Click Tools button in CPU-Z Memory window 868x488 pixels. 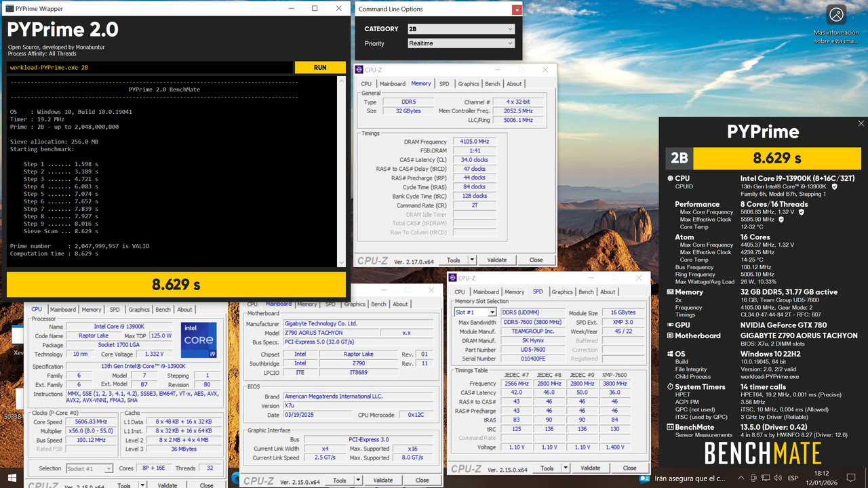pos(453,260)
